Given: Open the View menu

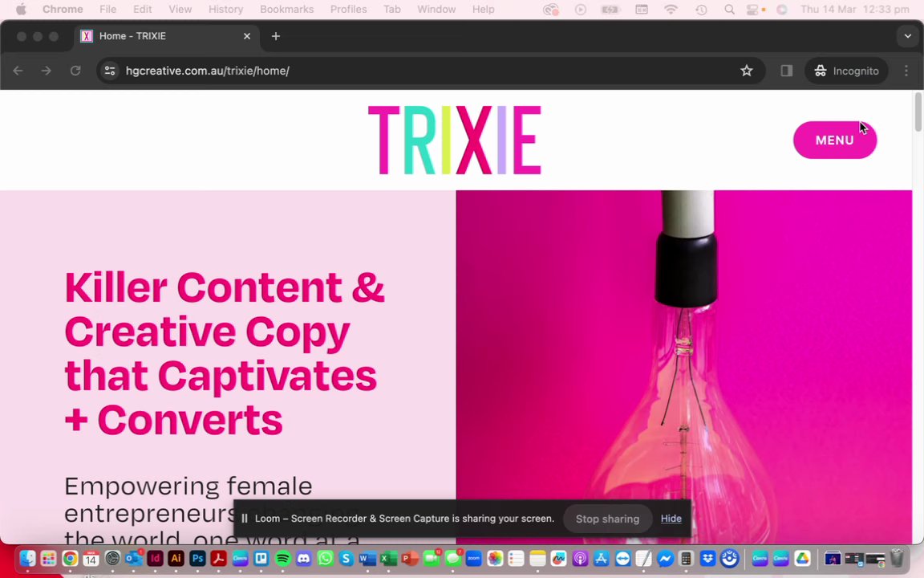Looking at the screenshot, I should (x=180, y=10).
